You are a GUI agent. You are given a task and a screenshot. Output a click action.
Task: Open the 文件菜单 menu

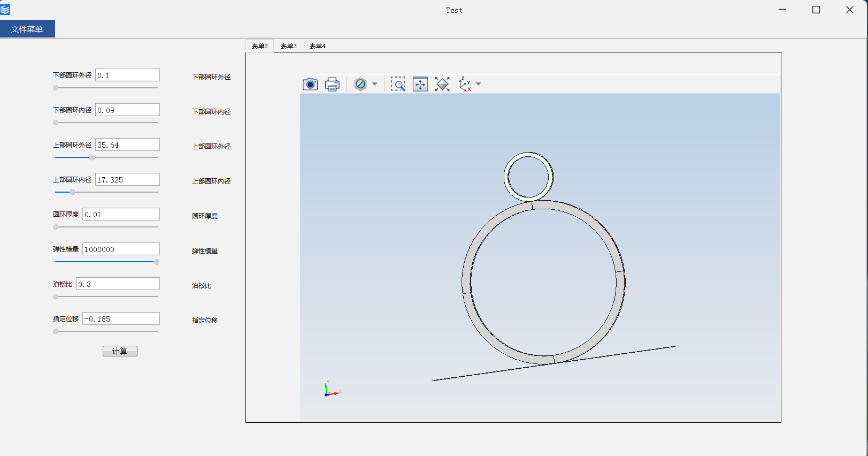pyautogui.click(x=27, y=29)
